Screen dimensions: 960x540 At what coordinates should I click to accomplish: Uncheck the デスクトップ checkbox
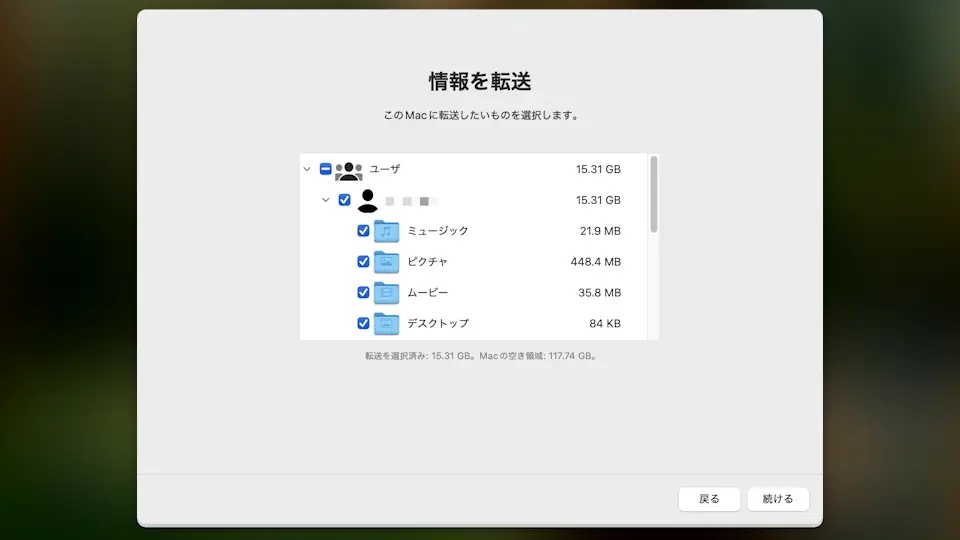point(364,323)
